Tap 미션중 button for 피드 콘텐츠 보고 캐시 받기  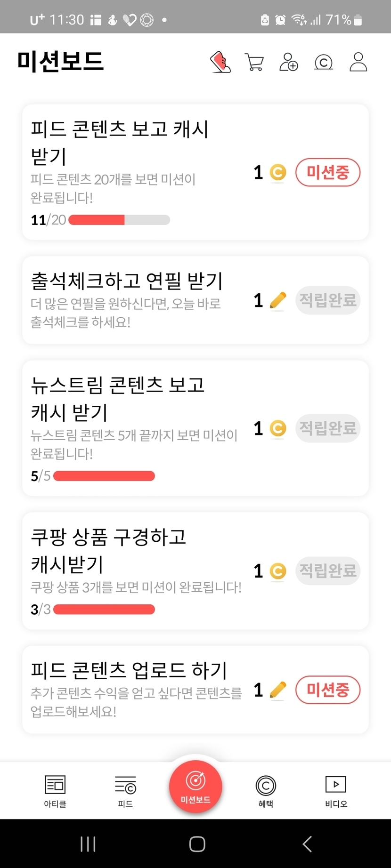tap(328, 173)
